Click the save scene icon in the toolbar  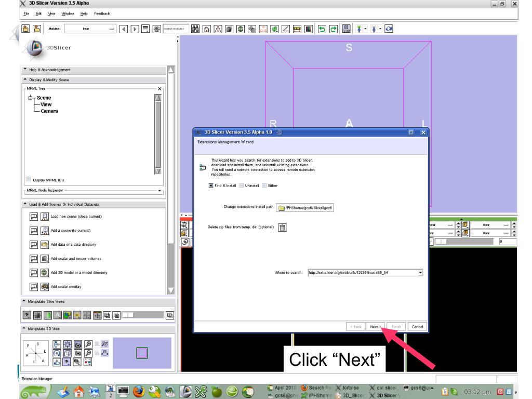point(37,29)
